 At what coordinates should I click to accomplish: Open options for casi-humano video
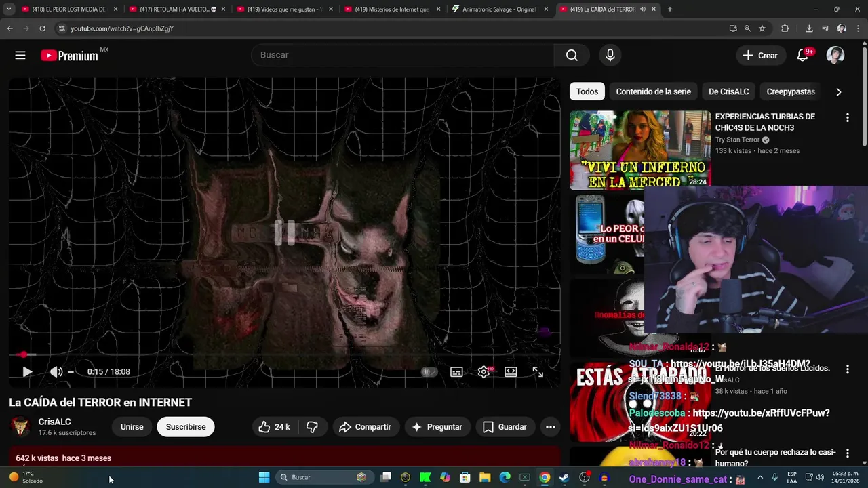847,453
